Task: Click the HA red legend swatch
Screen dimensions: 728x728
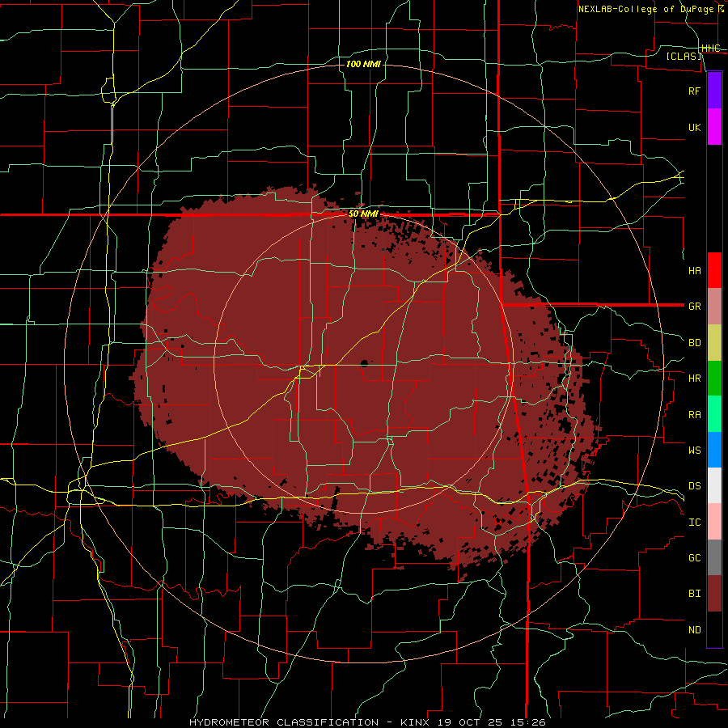Action: [714, 270]
